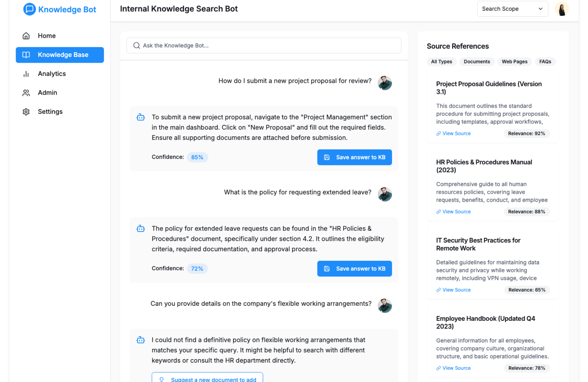Select the FAQs source filter
Viewport: 588px width, 382px height.
pos(545,62)
